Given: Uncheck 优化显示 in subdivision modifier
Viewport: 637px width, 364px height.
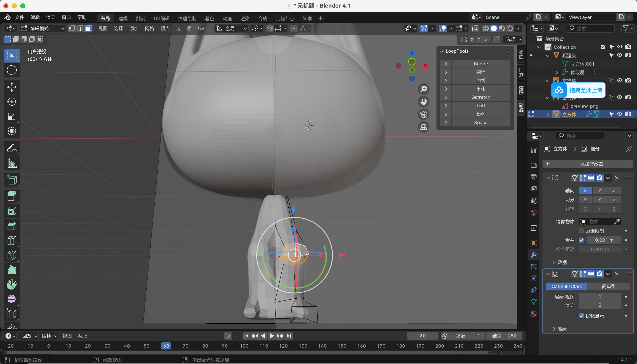Looking at the screenshot, I should tap(581, 316).
